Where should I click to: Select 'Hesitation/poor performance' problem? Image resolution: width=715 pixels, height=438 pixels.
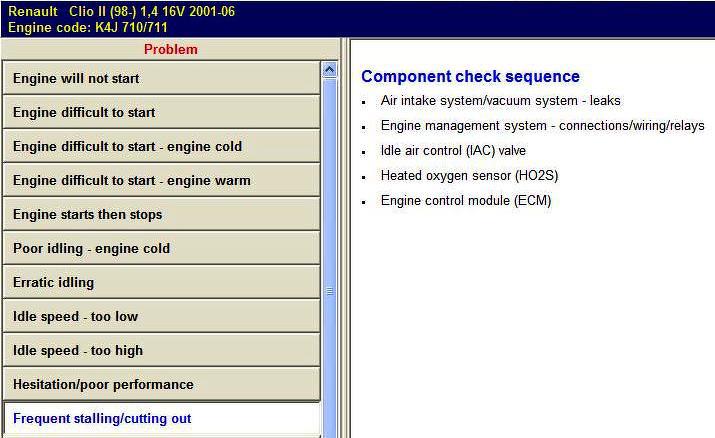click(161, 384)
